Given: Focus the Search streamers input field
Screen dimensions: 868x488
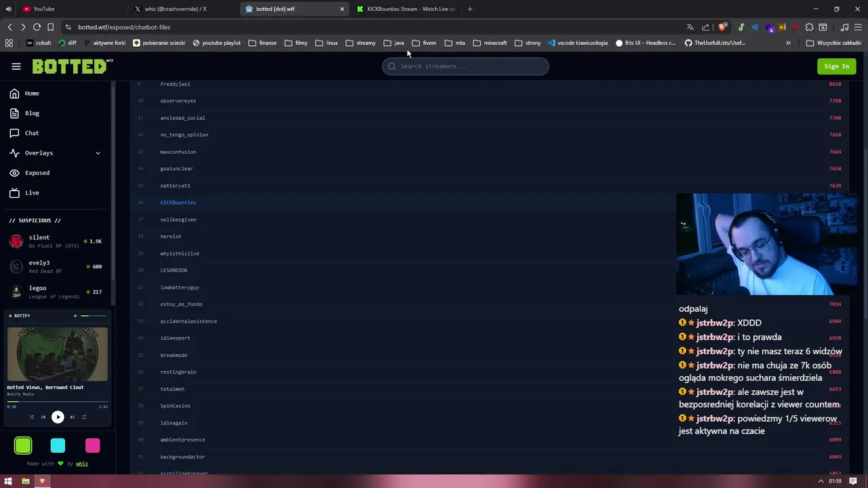Looking at the screenshot, I should [x=465, y=66].
